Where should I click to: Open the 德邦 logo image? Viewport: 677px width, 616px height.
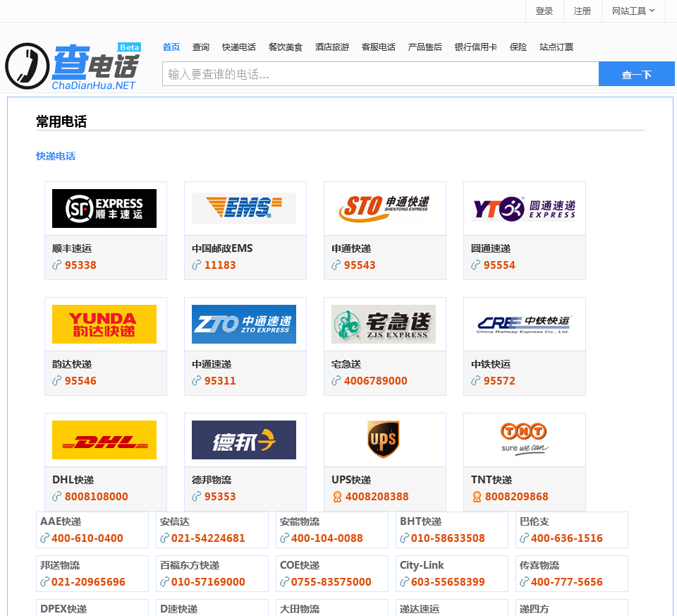[x=244, y=440]
